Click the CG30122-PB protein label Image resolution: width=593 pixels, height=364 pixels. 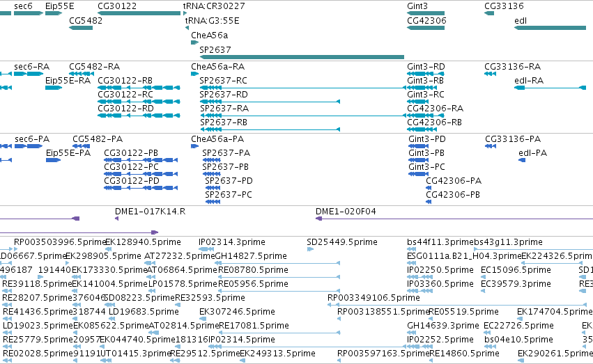131,153
